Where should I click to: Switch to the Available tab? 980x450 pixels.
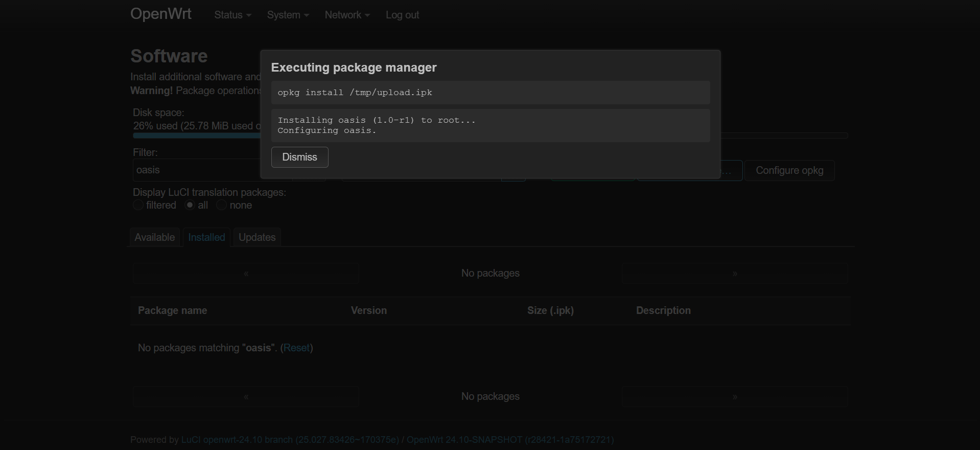point(154,237)
